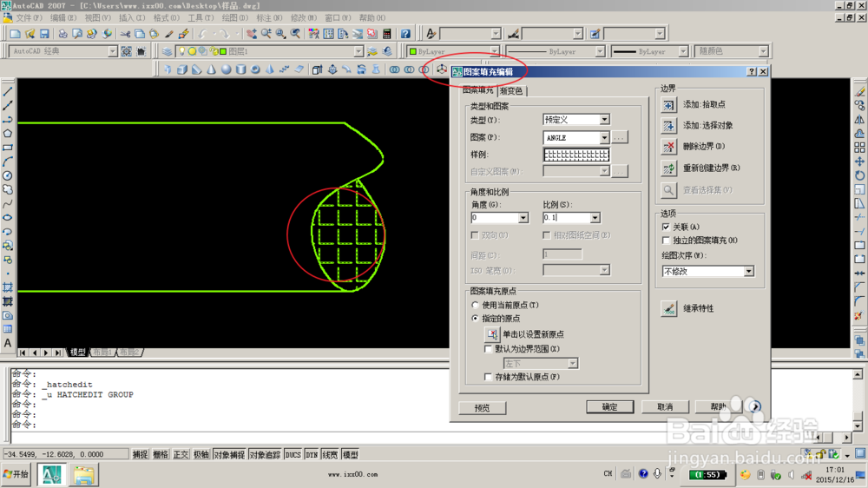Select the Torus solid tool
The width and height of the screenshot is (868, 488).
[255, 69]
